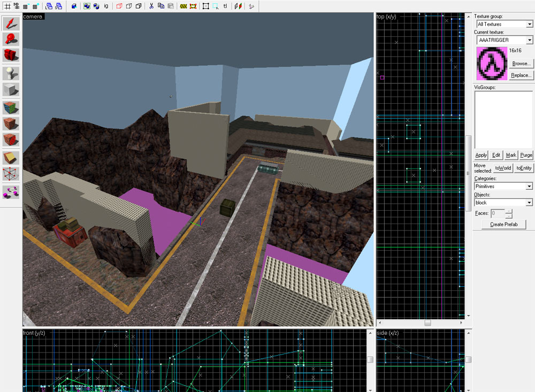Select the Vertex Manipulation tool
535x392 pixels.
tap(11, 174)
